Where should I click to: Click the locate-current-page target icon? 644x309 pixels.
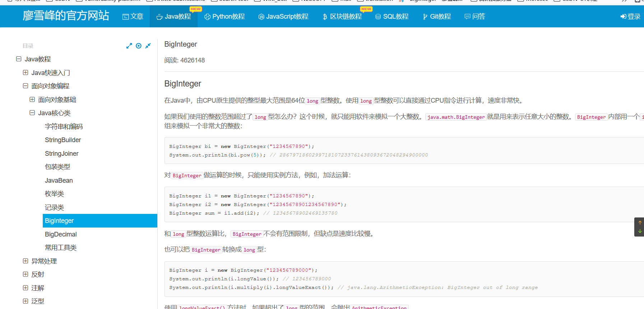pyautogui.click(x=139, y=46)
